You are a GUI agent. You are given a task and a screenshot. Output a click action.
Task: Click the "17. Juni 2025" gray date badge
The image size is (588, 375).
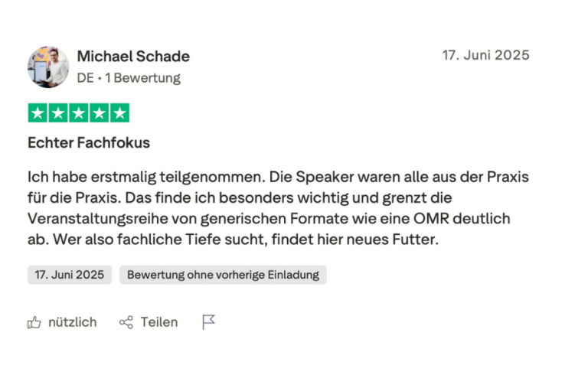(70, 275)
